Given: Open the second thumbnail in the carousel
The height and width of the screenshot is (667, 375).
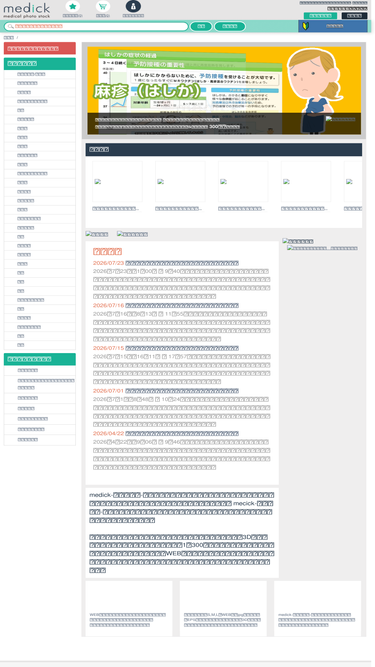Looking at the screenshot, I should click(180, 182).
